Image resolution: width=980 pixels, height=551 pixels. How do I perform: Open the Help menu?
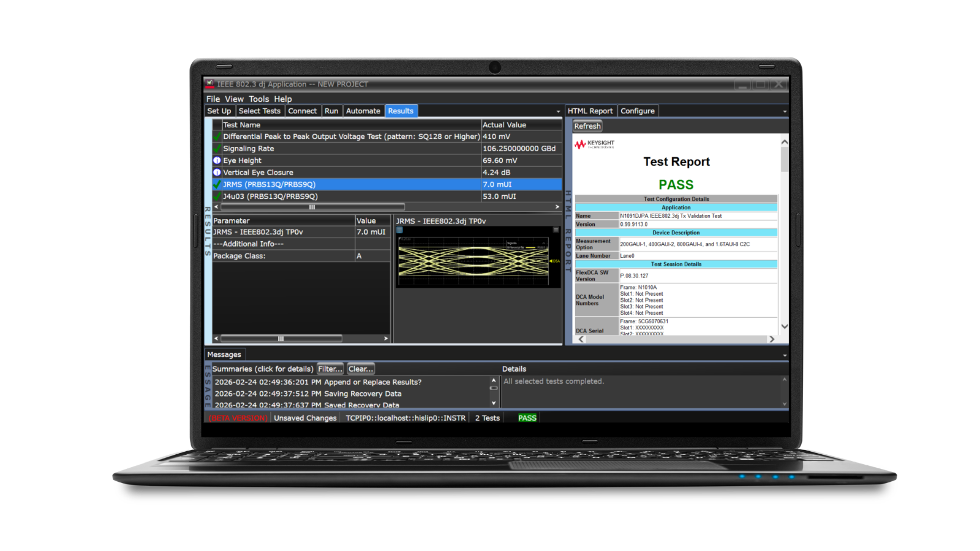[283, 99]
